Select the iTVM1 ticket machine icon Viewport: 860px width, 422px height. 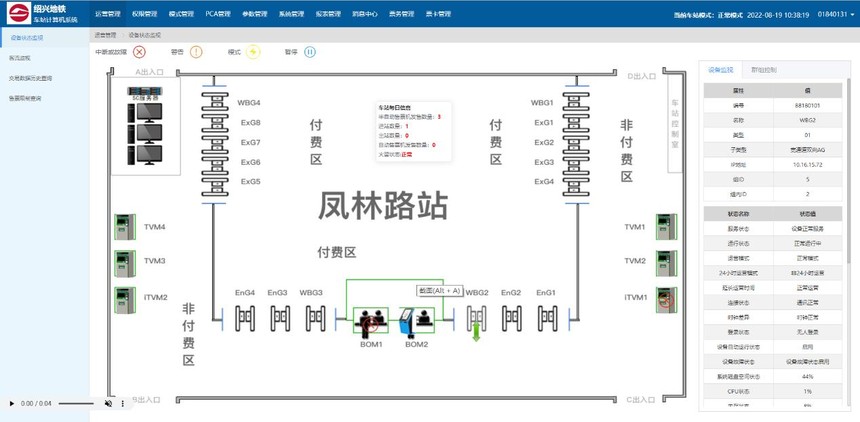(x=660, y=297)
